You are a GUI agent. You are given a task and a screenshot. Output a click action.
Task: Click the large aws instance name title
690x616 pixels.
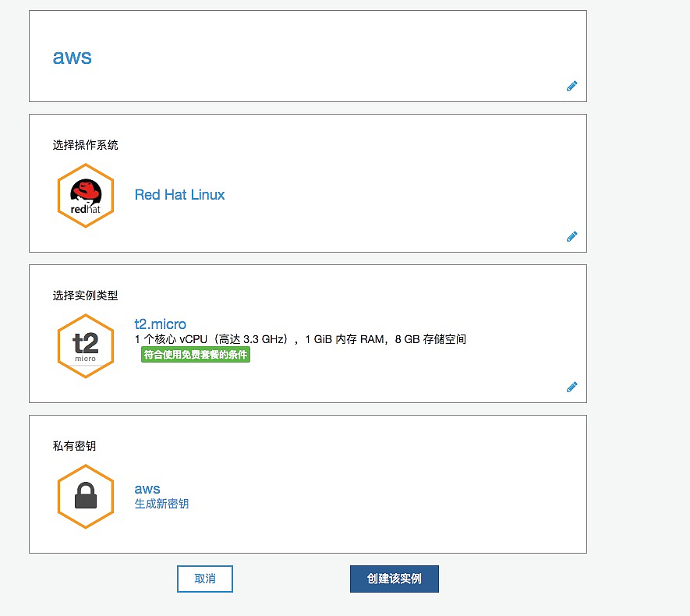coord(72,57)
